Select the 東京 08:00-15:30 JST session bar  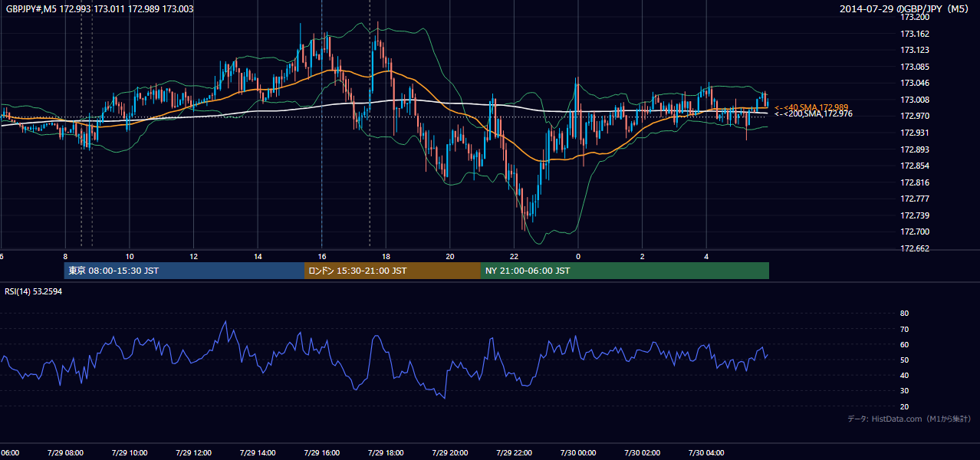184,271
